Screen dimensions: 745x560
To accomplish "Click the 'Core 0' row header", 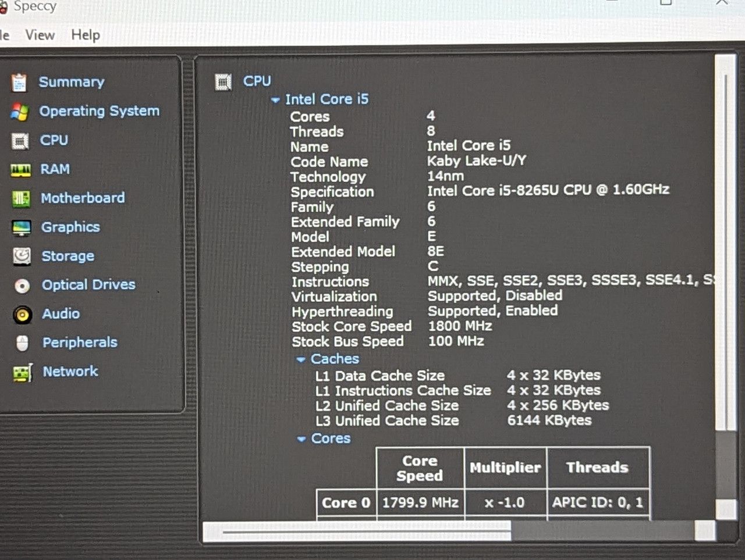I will pyautogui.click(x=346, y=503).
